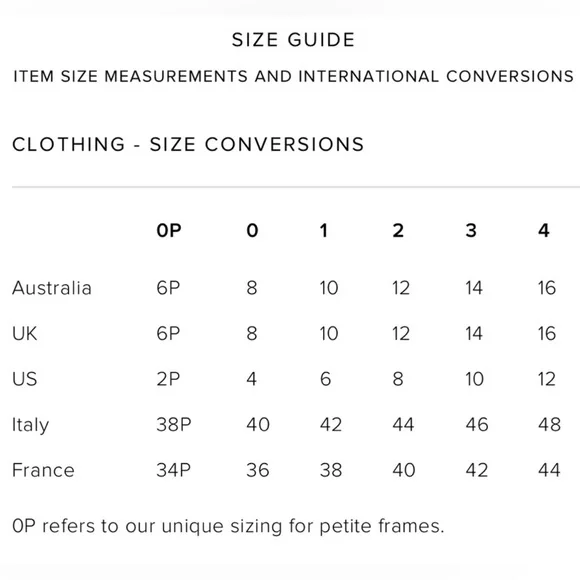Select the 0P size column header

(169, 230)
